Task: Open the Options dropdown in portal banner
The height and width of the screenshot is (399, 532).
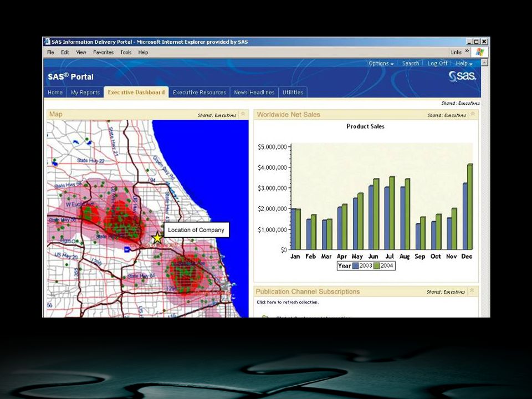Action: click(381, 63)
